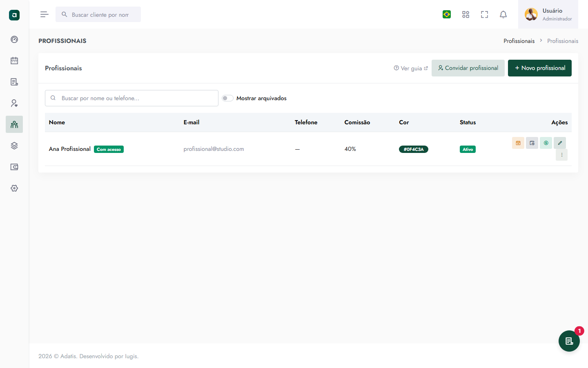The height and width of the screenshot is (368, 588).
Task: Click the Status column header
Action: [x=468, y=122]
